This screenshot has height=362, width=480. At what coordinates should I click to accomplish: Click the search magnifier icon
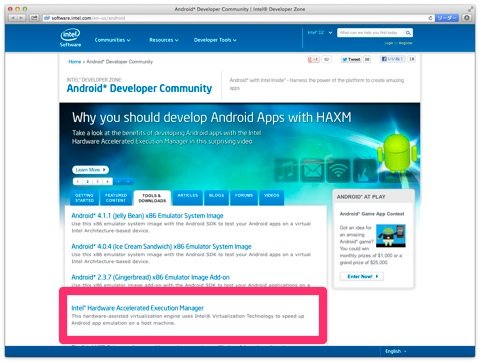(x=408, y=33)
